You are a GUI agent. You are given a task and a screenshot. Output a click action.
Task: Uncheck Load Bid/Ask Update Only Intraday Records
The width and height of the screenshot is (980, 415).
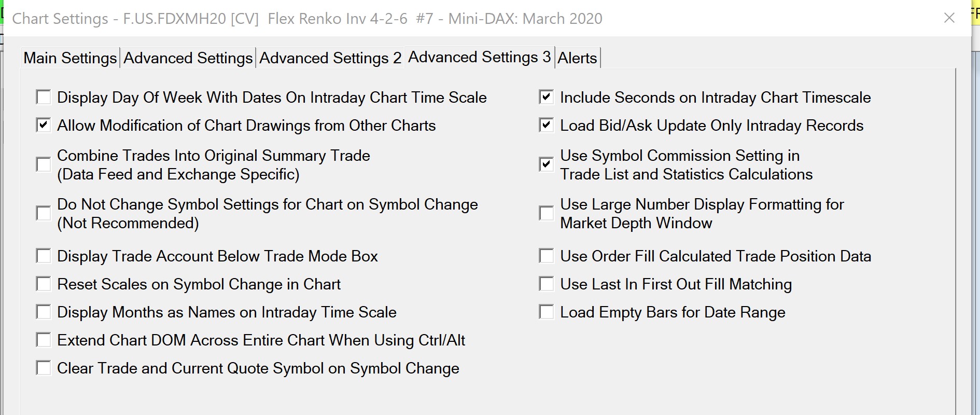(x=547, y=125)
